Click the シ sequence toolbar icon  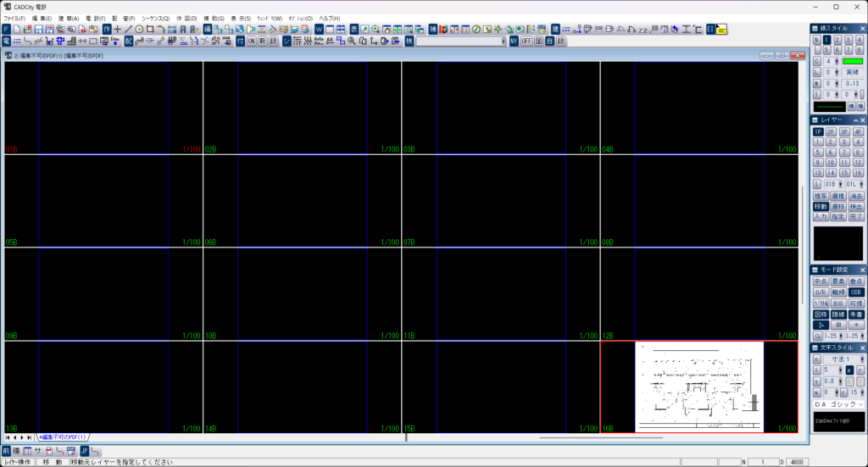point(287,41)
